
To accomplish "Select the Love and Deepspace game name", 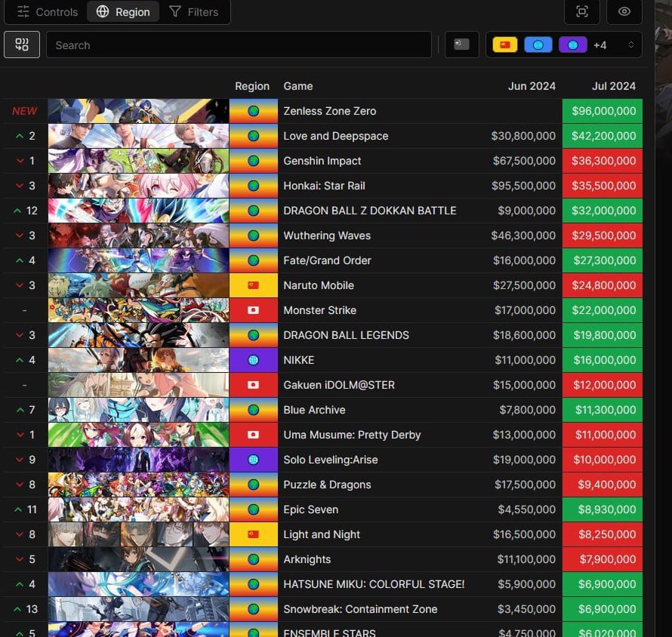I will coord(335,136).
